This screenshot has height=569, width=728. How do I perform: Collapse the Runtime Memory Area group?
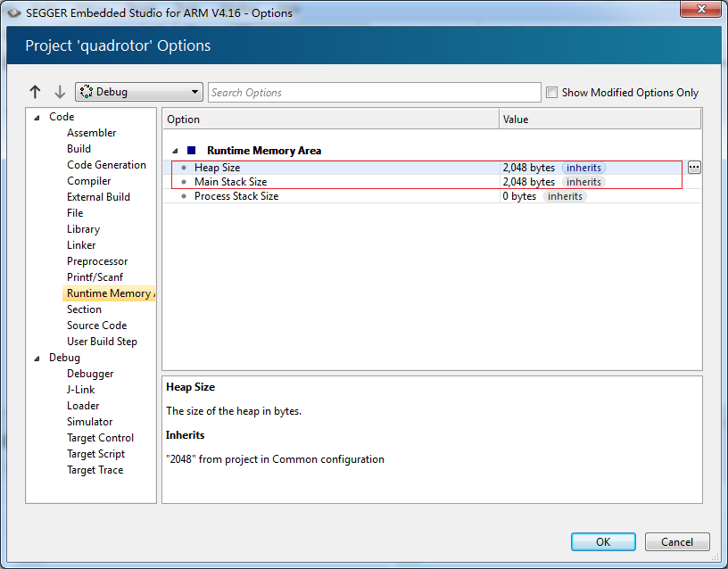(175, 151)
